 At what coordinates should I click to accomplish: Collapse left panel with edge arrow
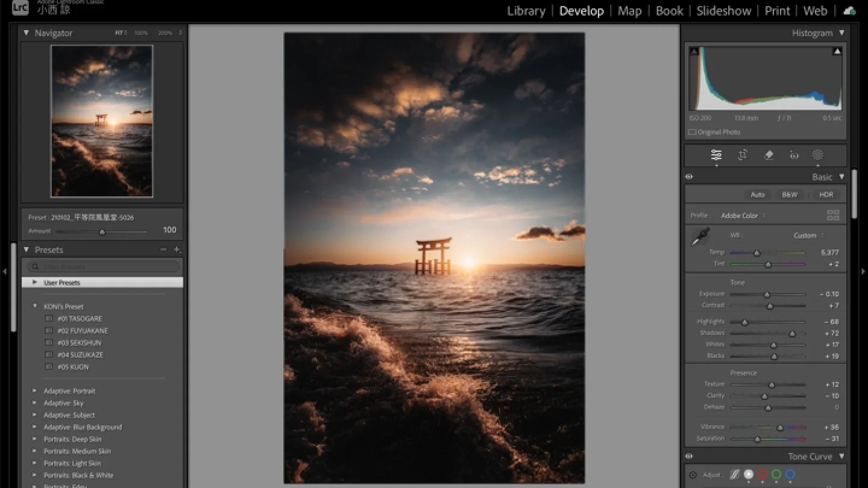coord(4,272)
